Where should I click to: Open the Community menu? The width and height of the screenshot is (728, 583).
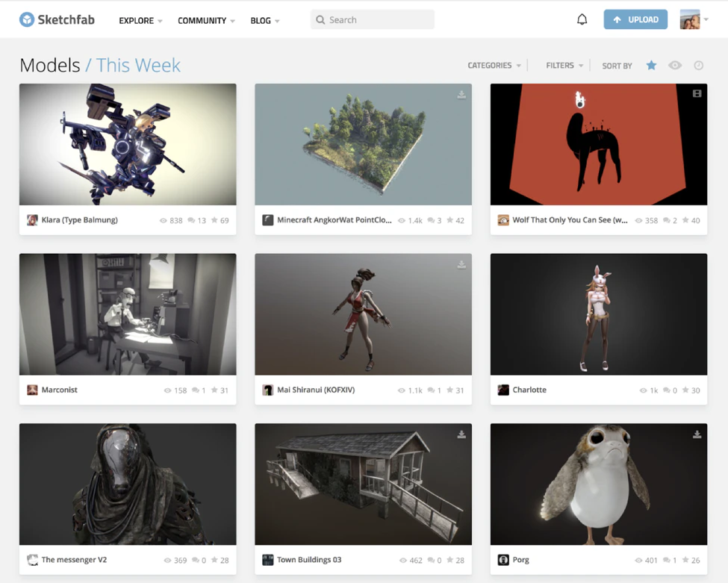pyautogui.click(x=206, y=21)
